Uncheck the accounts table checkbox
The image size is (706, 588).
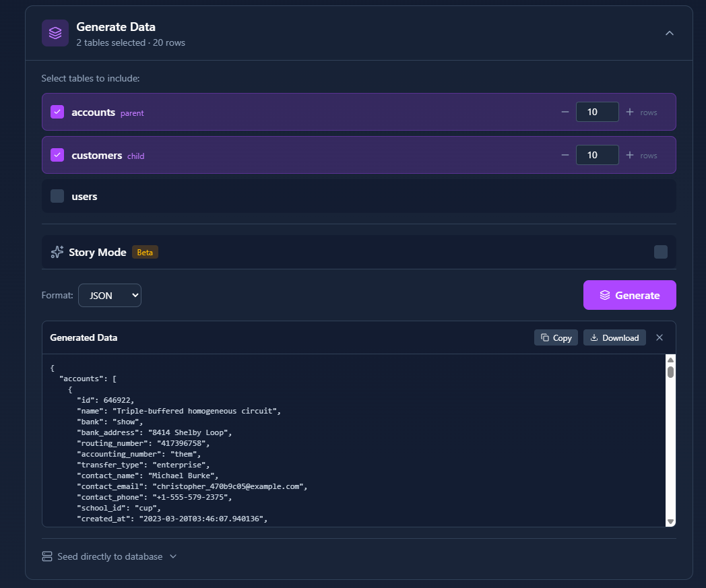57,112
